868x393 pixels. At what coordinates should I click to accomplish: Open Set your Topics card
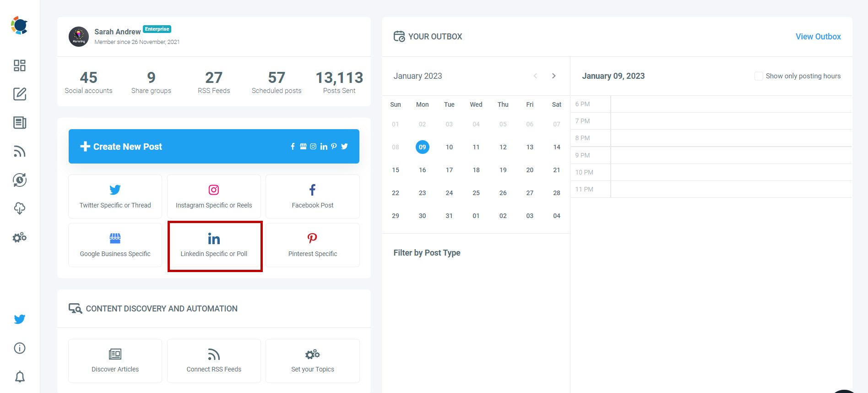click(x=313, y=361)
